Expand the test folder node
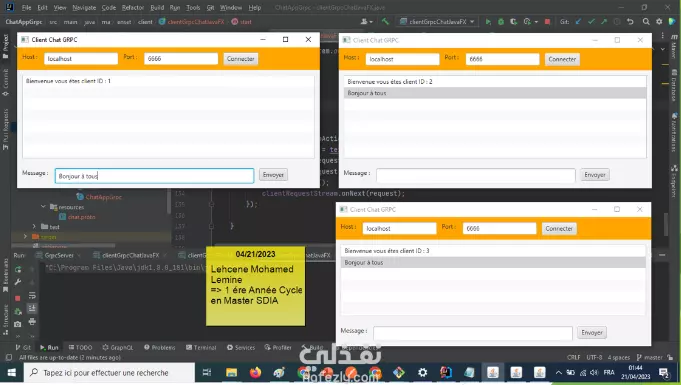The height and width of the screenshot is (385, 681). (x=34, y=226)
